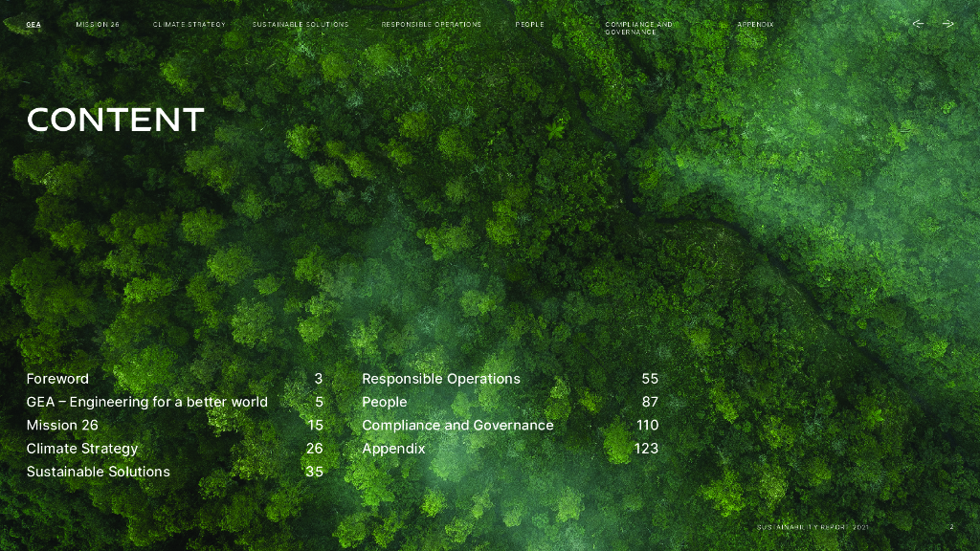Open Sustainable Solutions top navigation item
The width and height of the screenshot is (980, 551).
[x=301, y=24]
